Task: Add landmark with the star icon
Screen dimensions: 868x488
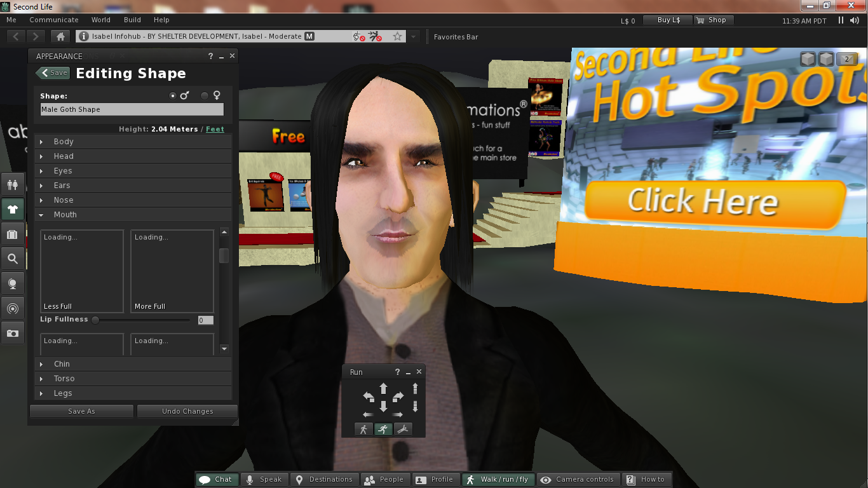Action: tap(398, 37)
